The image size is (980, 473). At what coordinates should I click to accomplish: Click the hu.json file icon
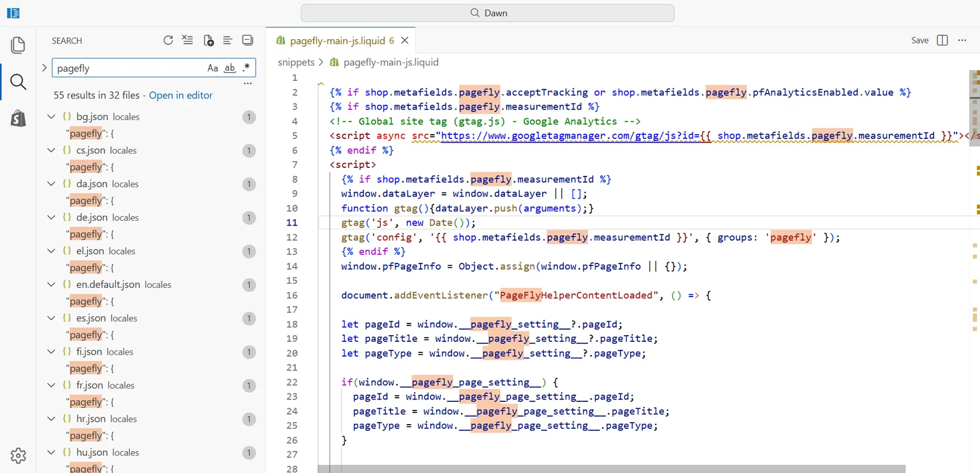pos(67,452)
